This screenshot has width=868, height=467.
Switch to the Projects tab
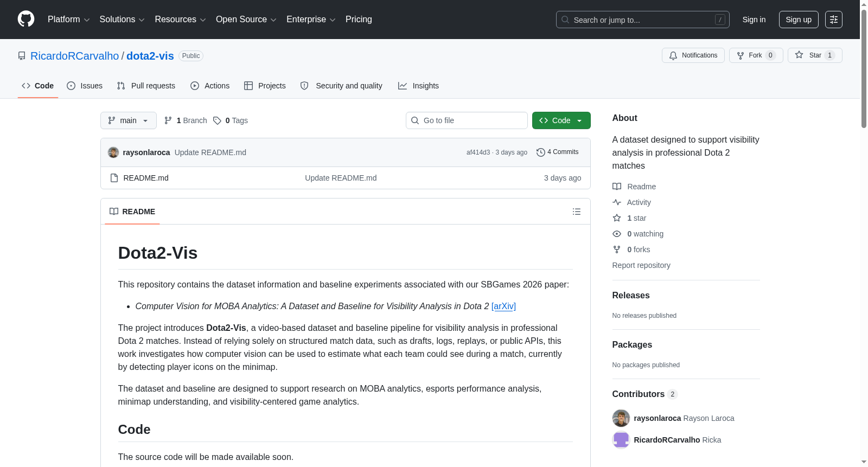point(265,86)
